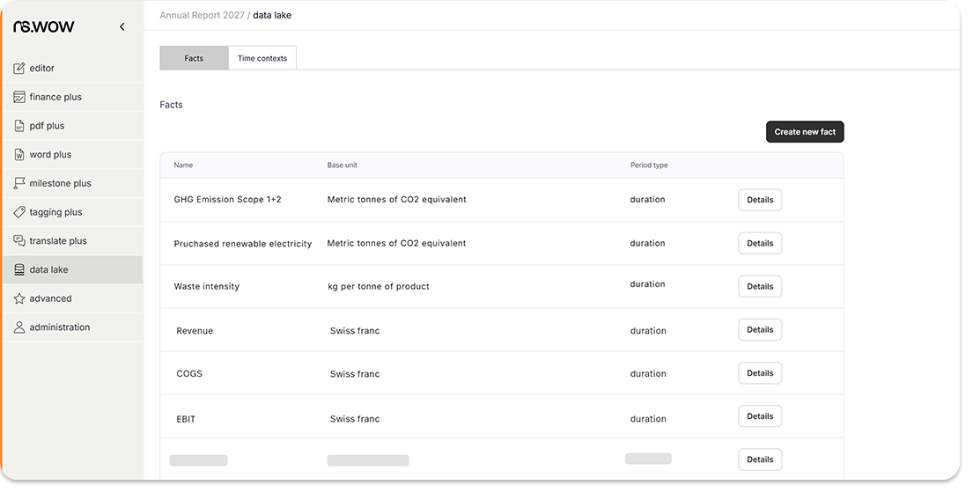
Task: Click the word plus file icon
Action: (x=19, y=155)
